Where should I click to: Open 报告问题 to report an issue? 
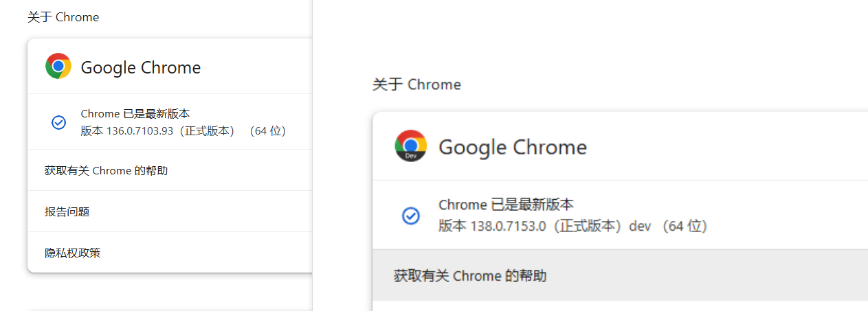[67, 211]
